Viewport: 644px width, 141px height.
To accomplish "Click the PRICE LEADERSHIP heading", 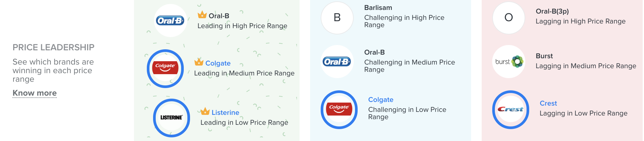I will [x=53, y=47].
